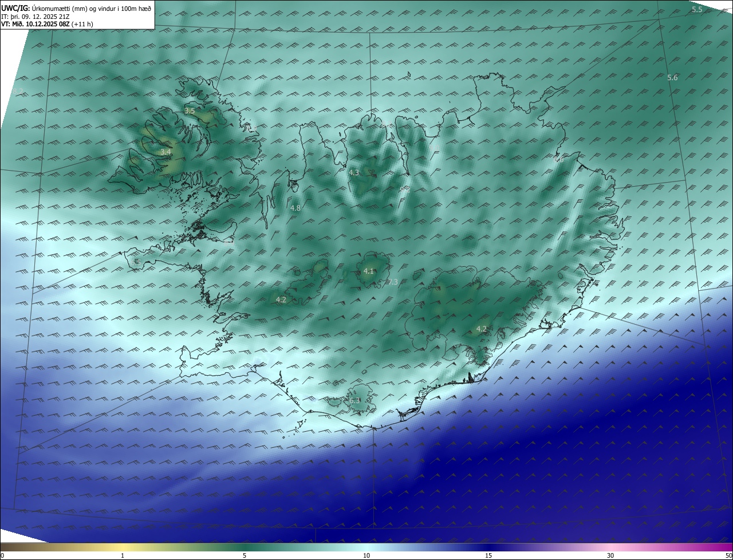The height and width of the screenshot is (560, 733).
Task: Click the 3.5 value label on the map
Action: point(190,111)
